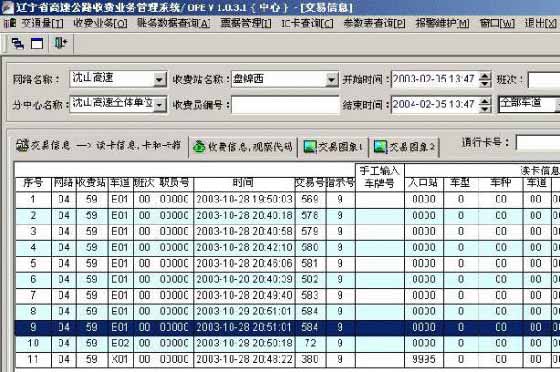Open the IC卡查询[C] menu
The width and height of the screenshot is (560, 372).
307,24
